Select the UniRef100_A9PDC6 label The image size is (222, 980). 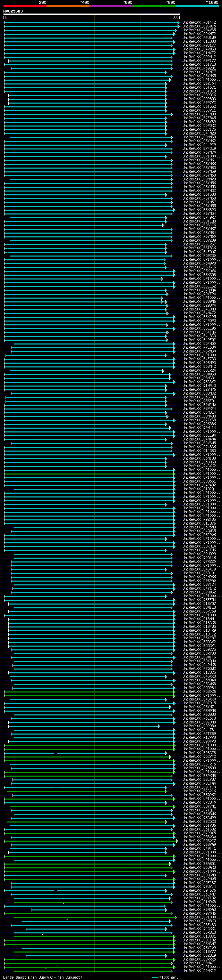tap(199, 95)
